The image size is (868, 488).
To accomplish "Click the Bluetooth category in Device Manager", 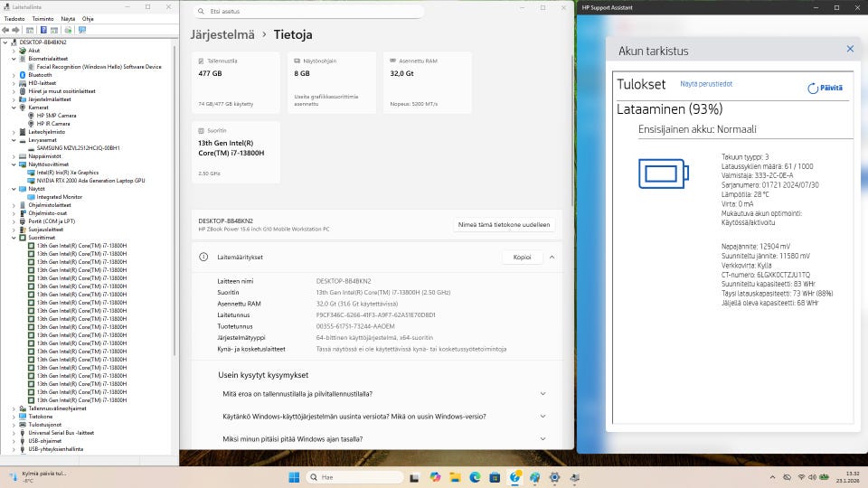I will click(x=40, y=75).
